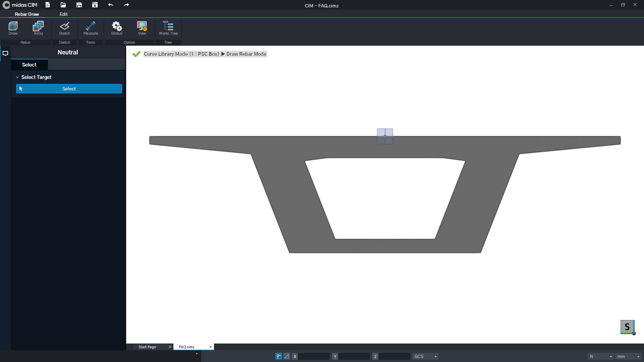Viewport: 644px width, 362px height.
Task: Switch to the Start Page tab
Action: [x=147, y=347]
